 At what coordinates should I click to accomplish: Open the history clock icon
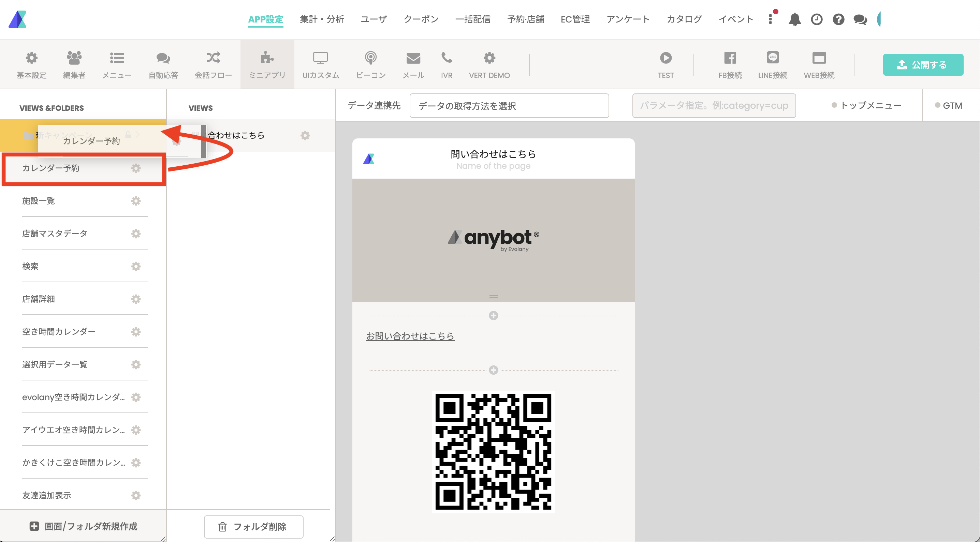[x=816, y=19]
